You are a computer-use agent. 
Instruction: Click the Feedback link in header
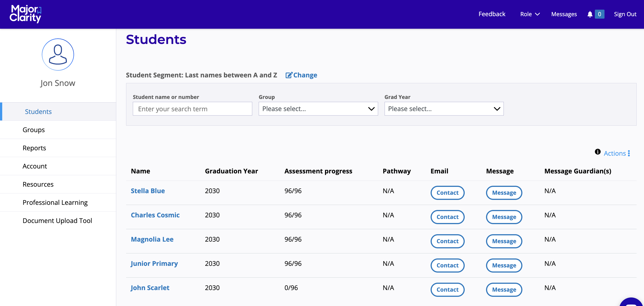coord(491,14)
